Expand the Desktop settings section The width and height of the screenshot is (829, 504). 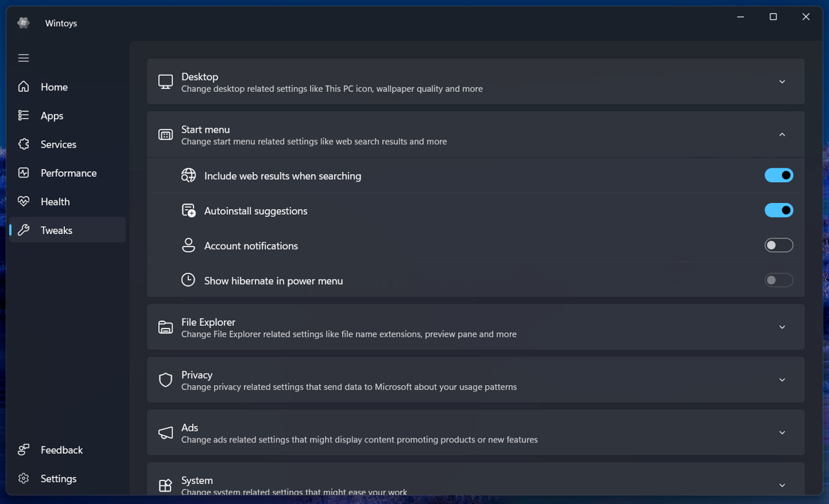coord(781,81)
